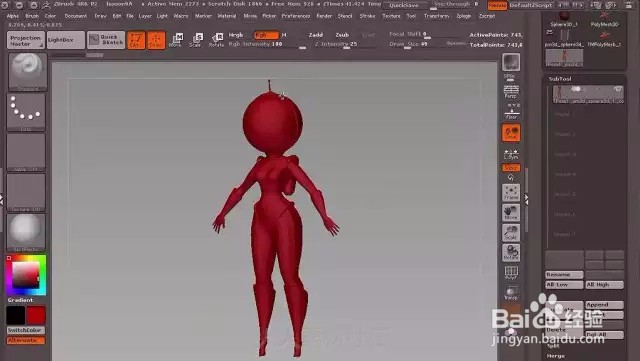
Task: Click the Frame view icon
Action: click(x=511, y=192)
